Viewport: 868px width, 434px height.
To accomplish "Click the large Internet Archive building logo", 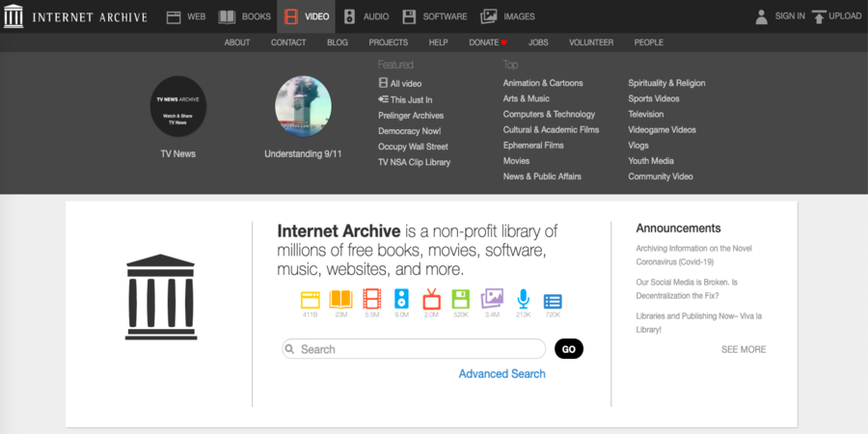I will pyautogui.click(x=160, y=297).
